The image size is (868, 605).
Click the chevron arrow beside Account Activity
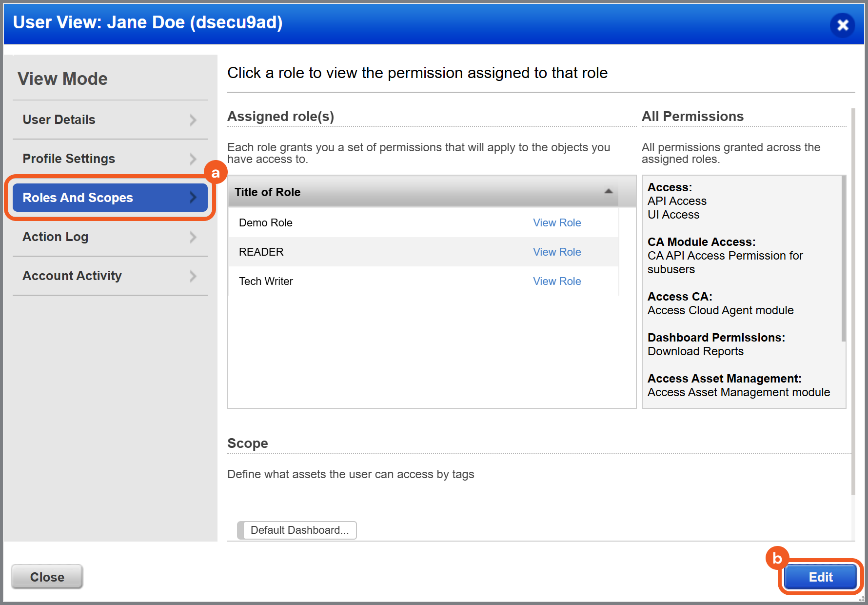pyautogui.click(x=193, y=276)
